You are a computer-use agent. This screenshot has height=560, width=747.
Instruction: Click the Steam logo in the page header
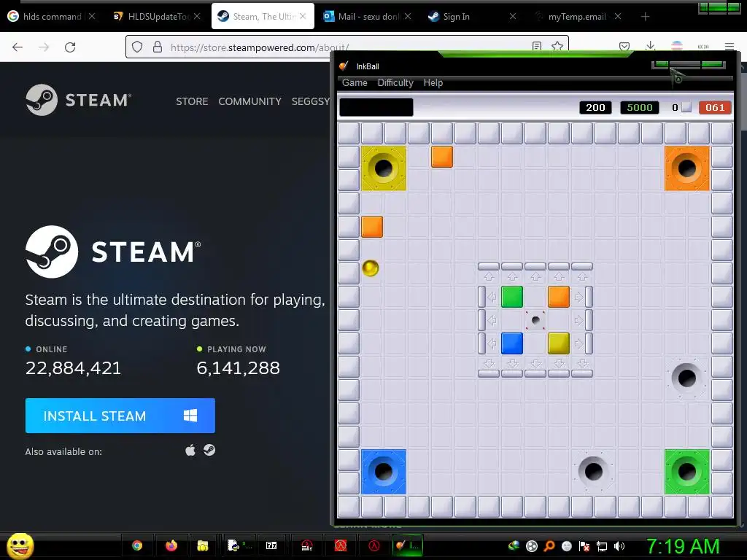tap(79, 100)
